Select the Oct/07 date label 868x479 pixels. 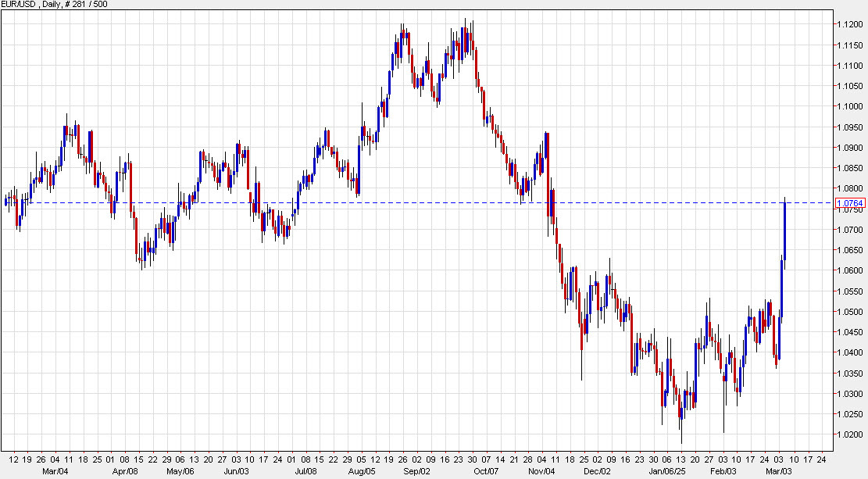pos(487,471)
